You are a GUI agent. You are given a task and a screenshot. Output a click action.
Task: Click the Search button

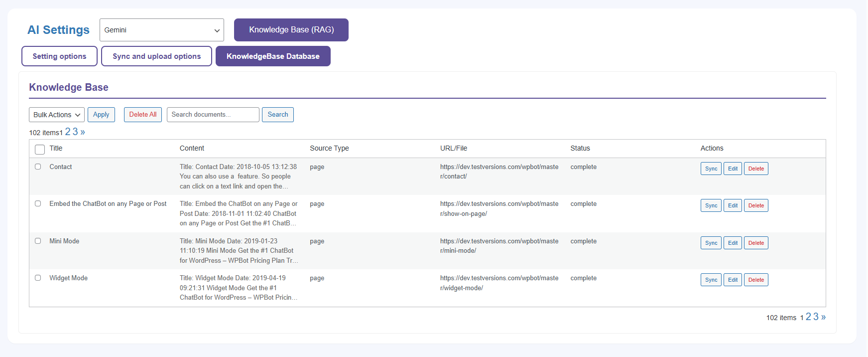click(x=277, y=115)
